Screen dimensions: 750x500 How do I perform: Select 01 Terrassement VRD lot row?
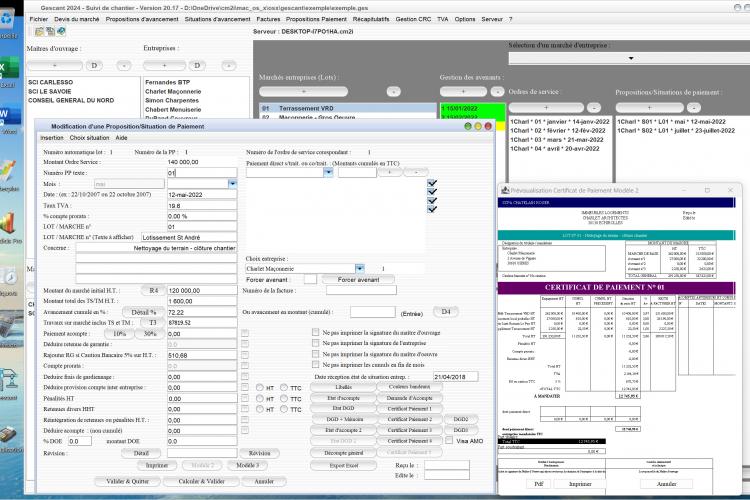[x=348, y=109]
